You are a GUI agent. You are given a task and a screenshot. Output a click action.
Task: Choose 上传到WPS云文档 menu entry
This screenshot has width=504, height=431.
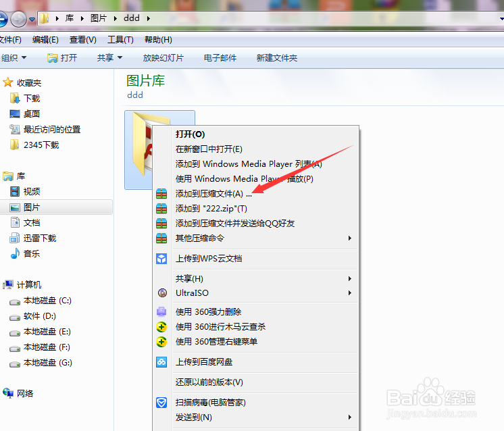coord(255,259)
